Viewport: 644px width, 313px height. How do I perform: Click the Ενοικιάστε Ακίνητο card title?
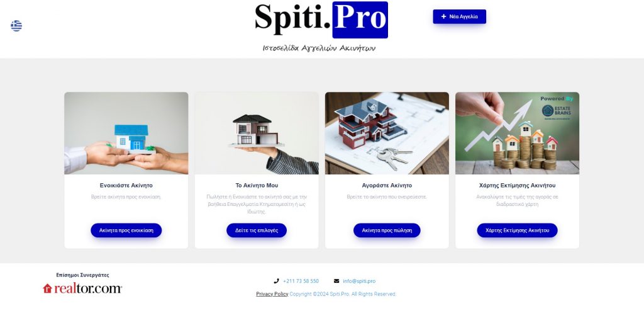coord(126,186)
